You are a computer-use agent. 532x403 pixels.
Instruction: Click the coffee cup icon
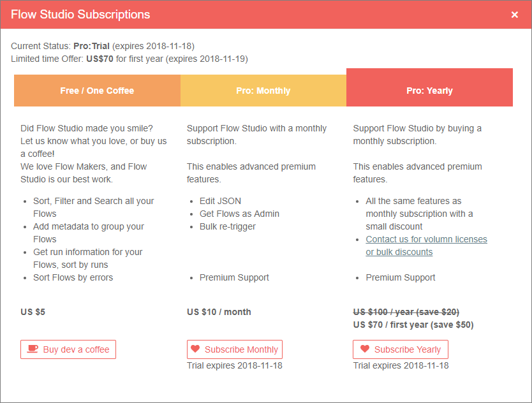[x=33, y=349]
